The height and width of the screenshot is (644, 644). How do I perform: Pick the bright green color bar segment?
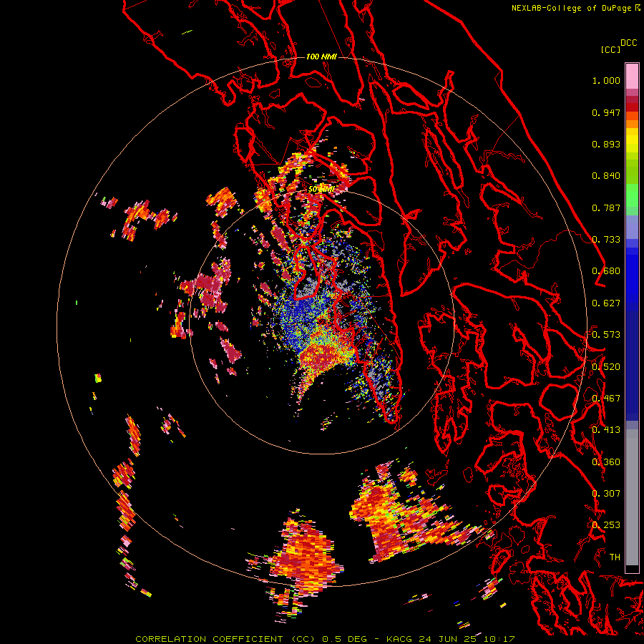[x=632, y=195]
